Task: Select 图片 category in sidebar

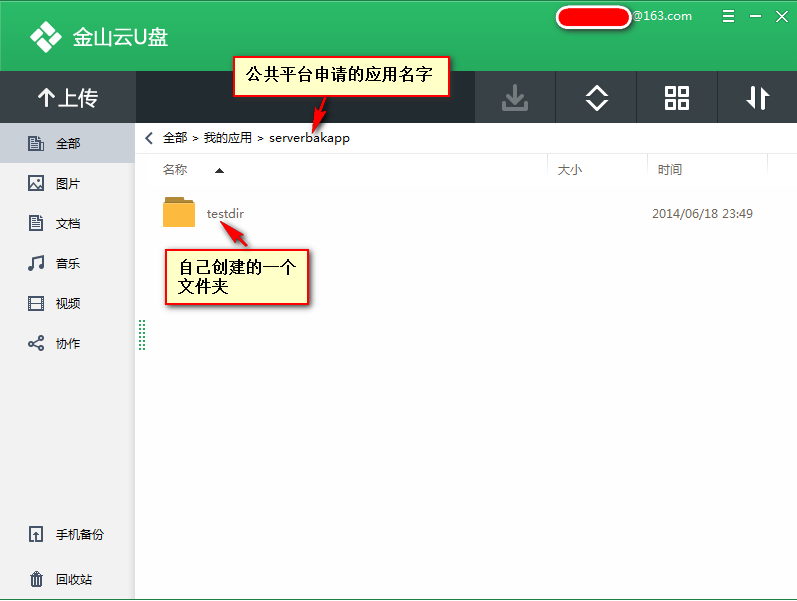Action: coord(68,184)
